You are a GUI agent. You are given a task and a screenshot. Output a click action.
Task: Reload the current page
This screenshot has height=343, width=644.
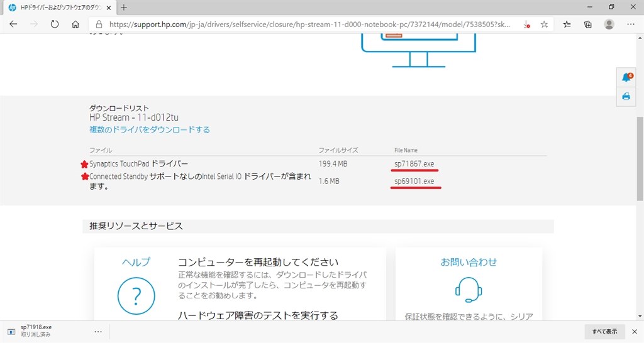[55, 24]
